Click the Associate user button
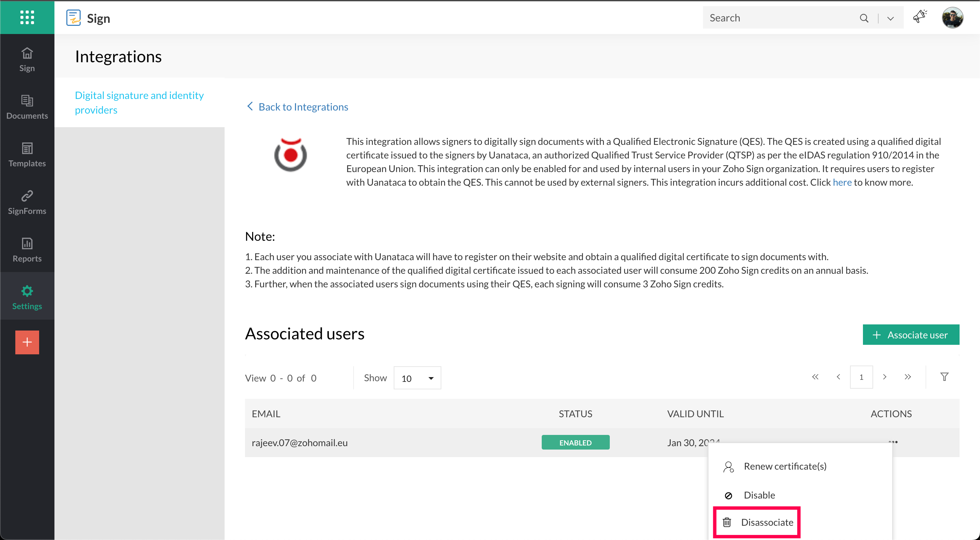980x540 pixels. coord(911,335)
